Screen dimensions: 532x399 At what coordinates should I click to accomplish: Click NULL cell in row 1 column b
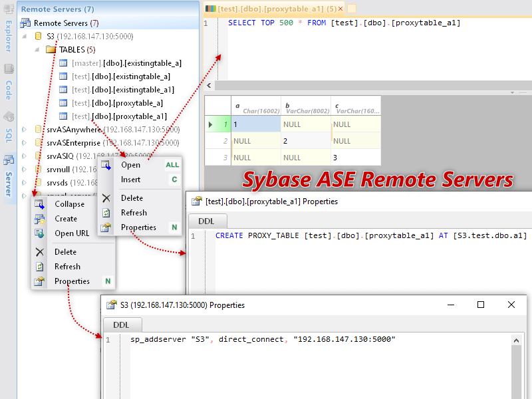click(306, 124)
